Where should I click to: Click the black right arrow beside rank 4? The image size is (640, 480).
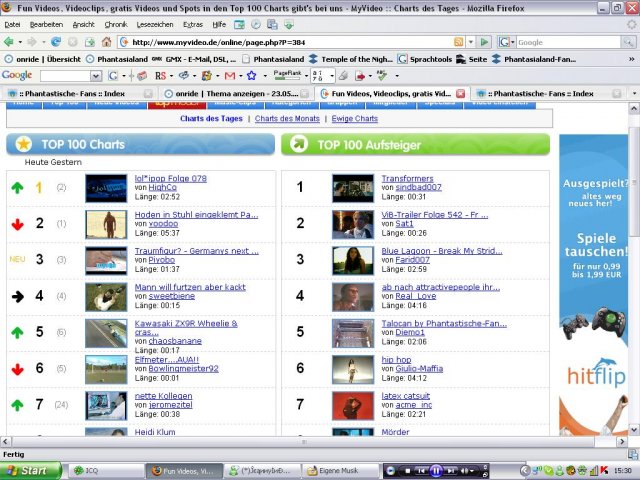(x=18, y=296)
